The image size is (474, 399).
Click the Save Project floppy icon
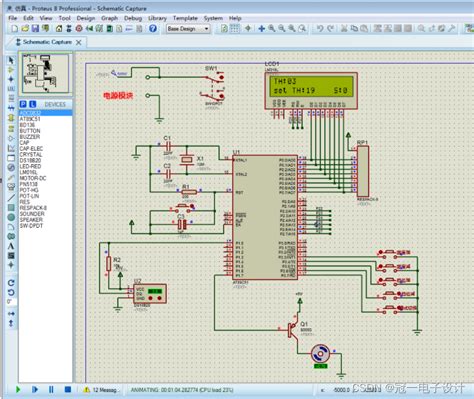click(x=35, y=29)
